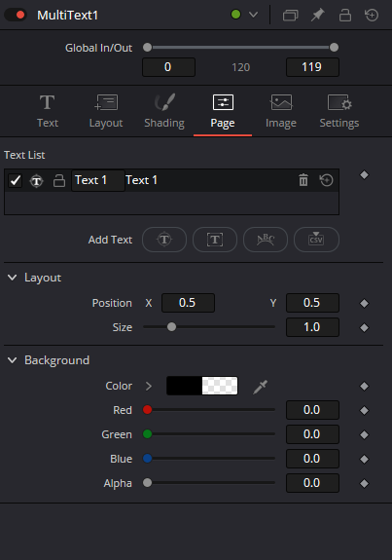Collapse the Background section
Viewport: 392px width, 560px height.
tap(12, 360)
